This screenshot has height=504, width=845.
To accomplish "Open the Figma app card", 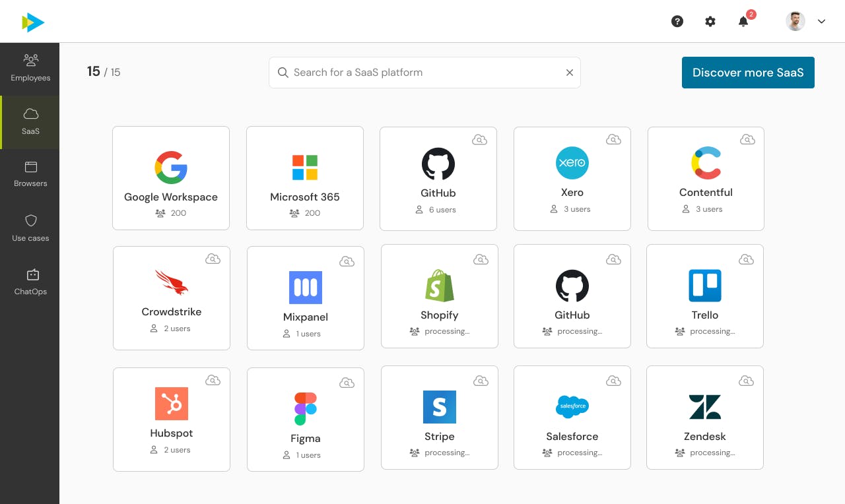I will coord(305,420).
